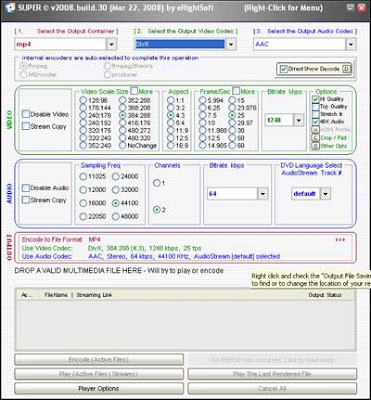Toggle the DirectShow Decode checkbox
The image size is (371, 400).
pyautogui.click(x=284, y=69)
